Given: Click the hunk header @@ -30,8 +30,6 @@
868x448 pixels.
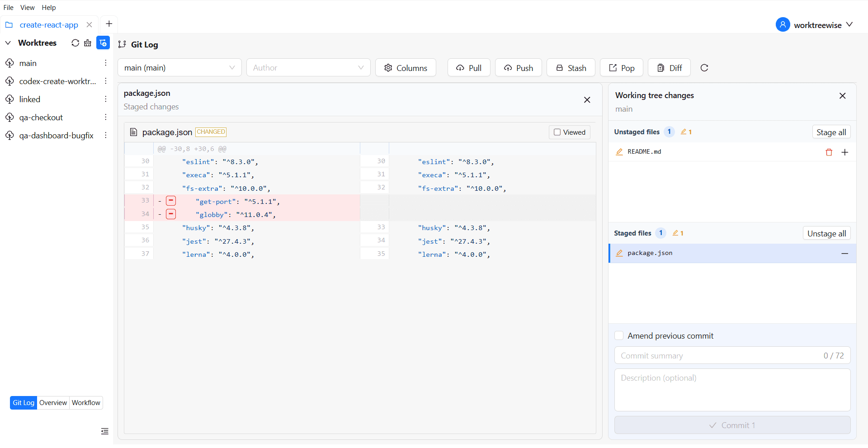Looking at the screenshot, I should [192, 149].
